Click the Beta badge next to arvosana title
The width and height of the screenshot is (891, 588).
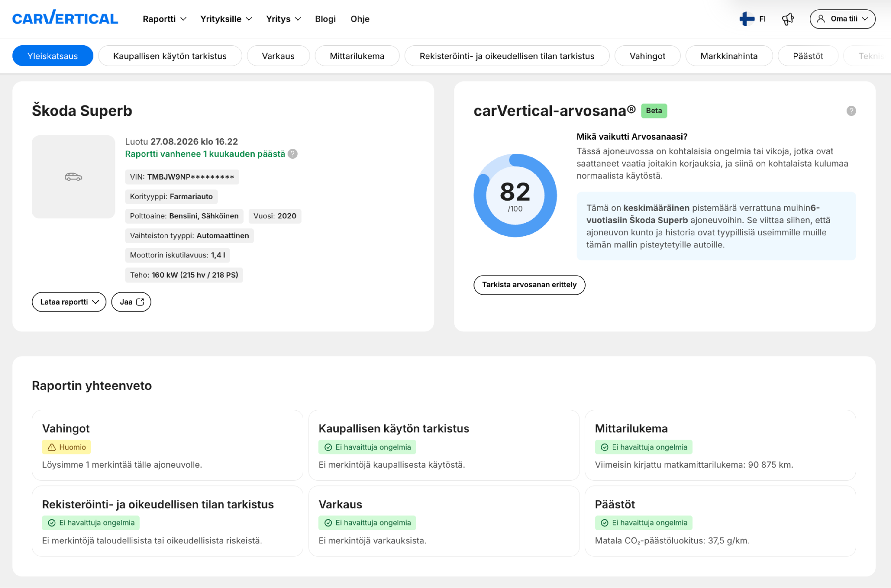[654, 111]
